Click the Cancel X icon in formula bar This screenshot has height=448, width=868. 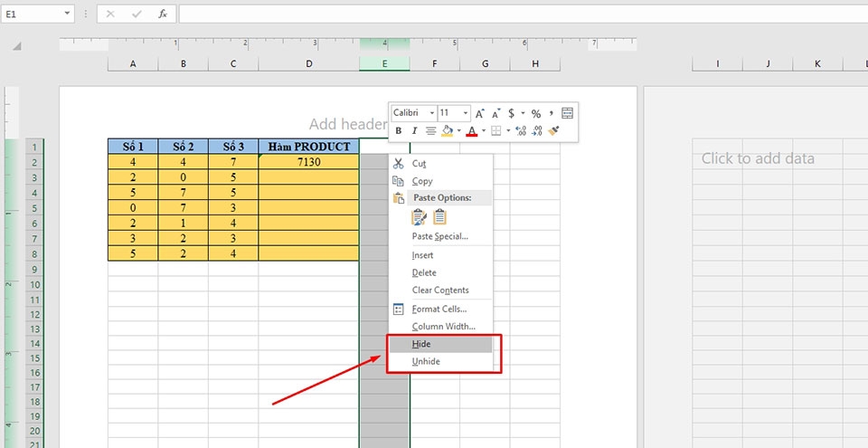[x=110, y=14]
